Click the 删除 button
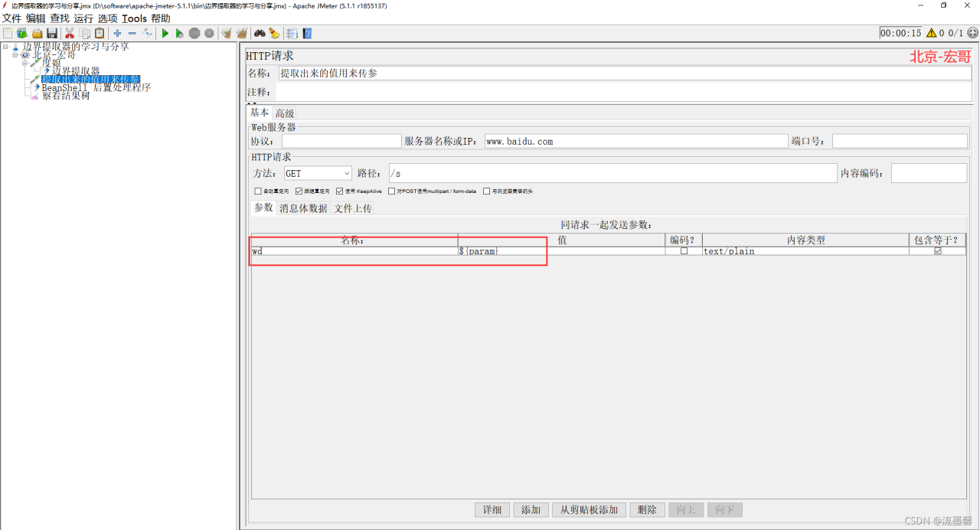The height and width of the screenshot is (530, 980). [648, 510]
